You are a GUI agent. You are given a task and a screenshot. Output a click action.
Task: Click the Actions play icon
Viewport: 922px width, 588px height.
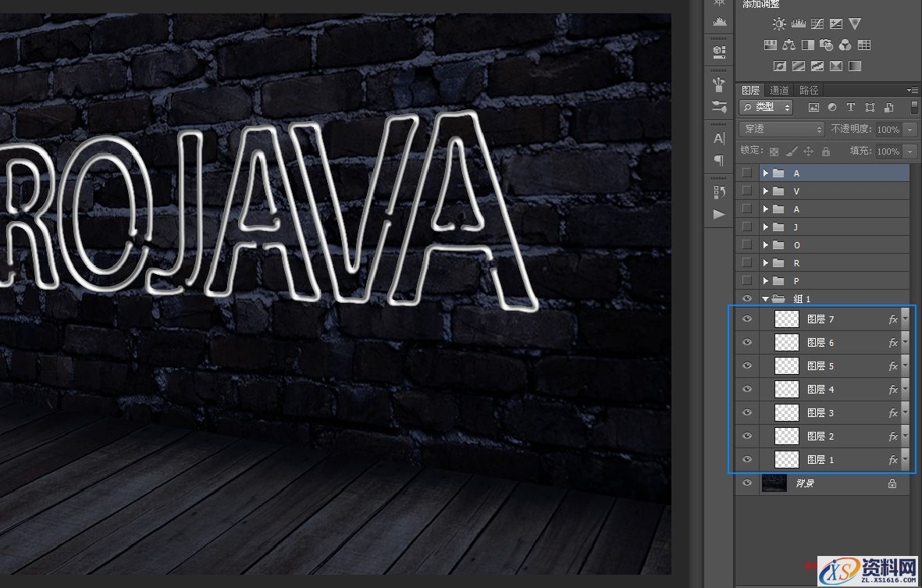[719, 214]
